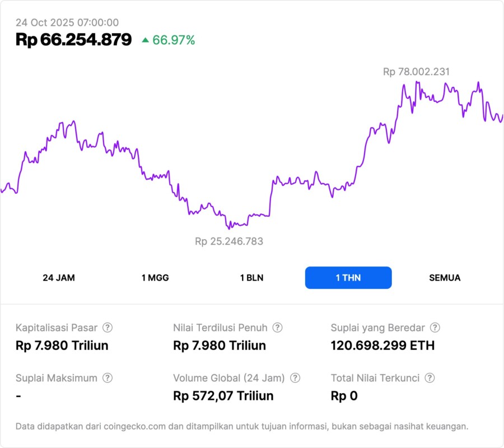Image resolution: width=504 pixels, height=448 pixels.
Task: Click help icon next to Volume Global (24 Jam)
Action: click(x=295, y=378)
